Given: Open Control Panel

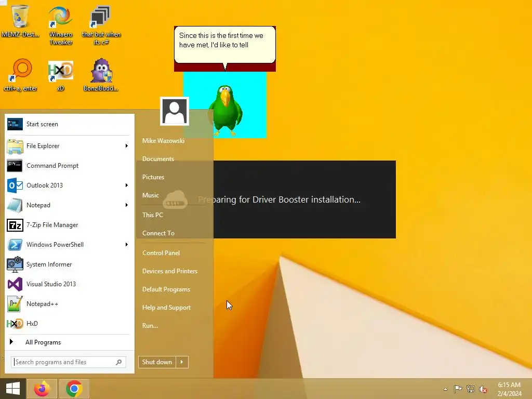Looking at the screenshot, I should pos(161,253).
